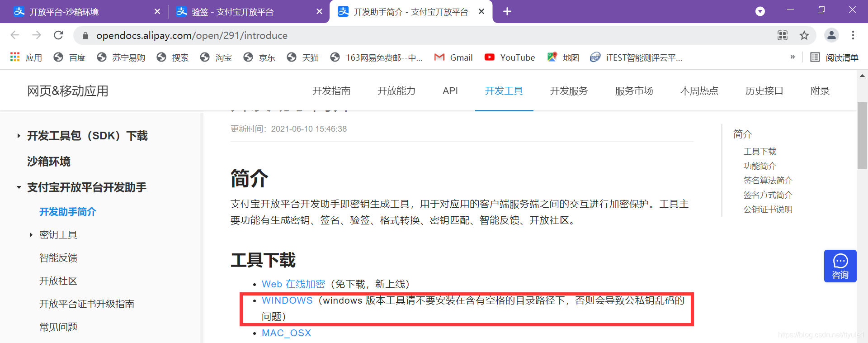Expand 密钥工具 tree arrow
This screenshot has width=868, height=343.
tap(31, 235)
